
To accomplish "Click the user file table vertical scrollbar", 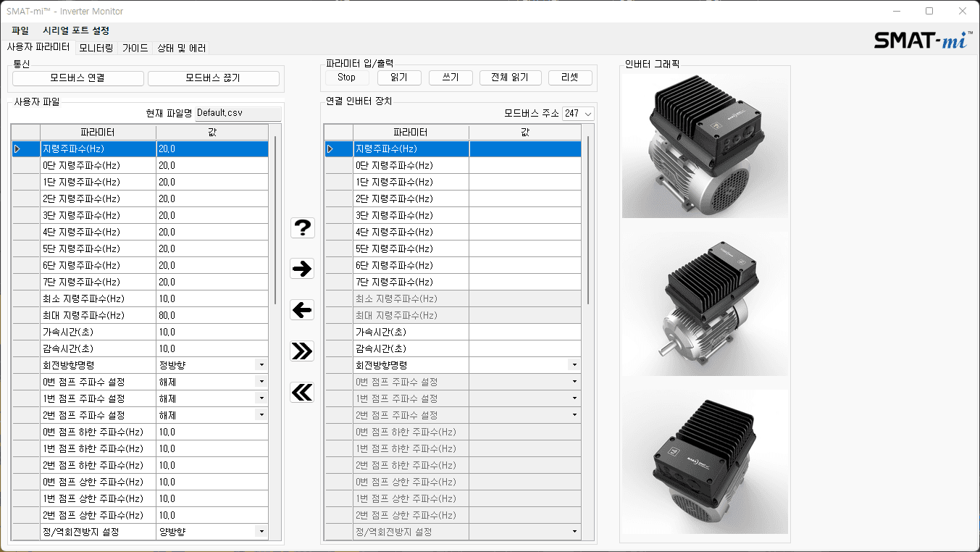I will pyautogui.click(x=275, y=217).
